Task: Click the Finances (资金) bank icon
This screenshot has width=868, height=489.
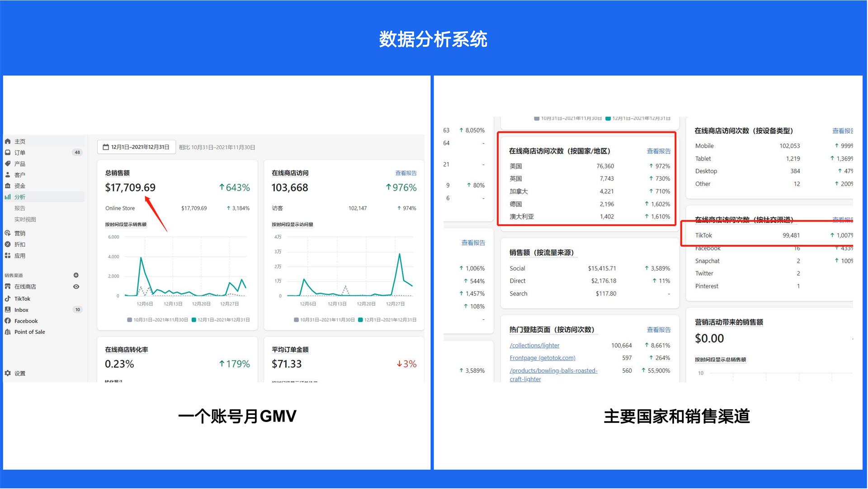Action: (8, 185)
